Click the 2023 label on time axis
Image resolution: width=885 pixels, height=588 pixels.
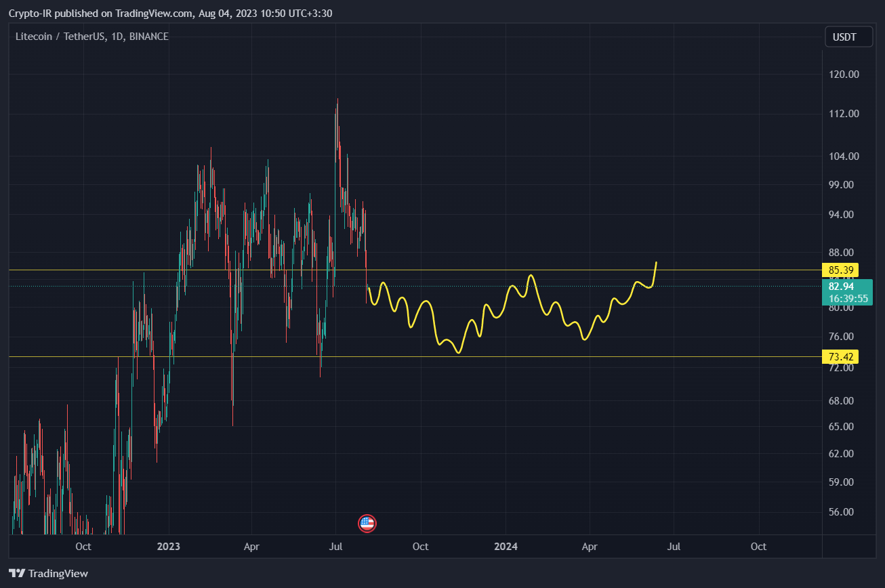click(168, 547)
